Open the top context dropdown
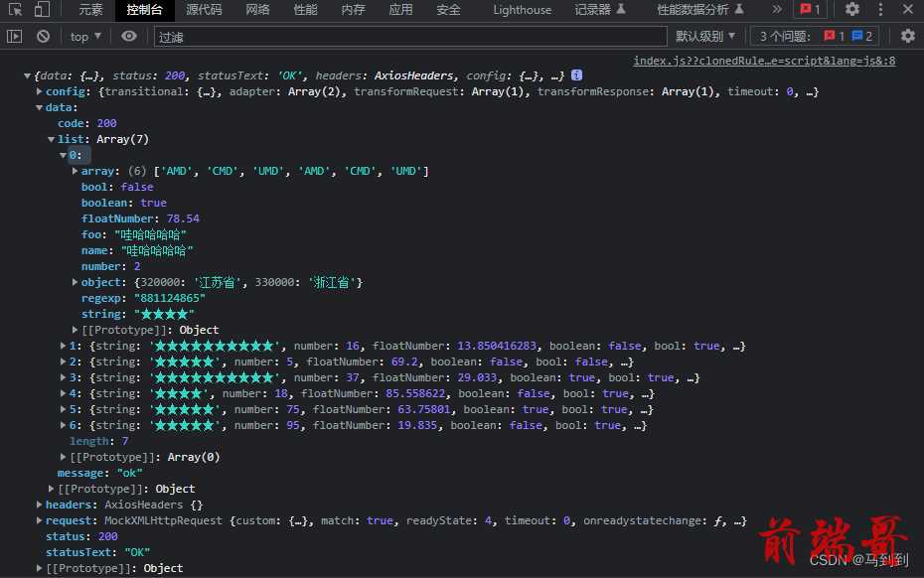This screenshot has width=924, height=578. 85,37
